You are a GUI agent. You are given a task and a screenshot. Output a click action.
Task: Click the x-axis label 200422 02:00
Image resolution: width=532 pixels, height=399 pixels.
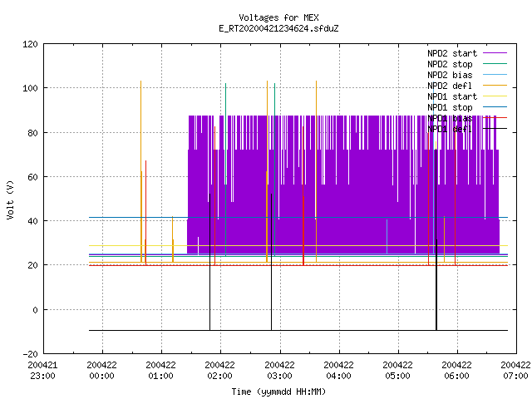click(x=219, y=371)
